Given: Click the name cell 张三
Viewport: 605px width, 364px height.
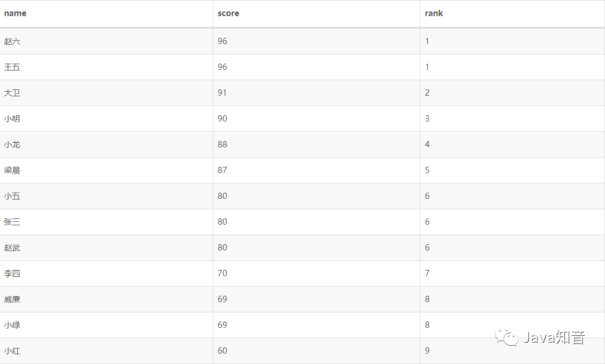Looking at the screenshot, I should pos(12,222).
